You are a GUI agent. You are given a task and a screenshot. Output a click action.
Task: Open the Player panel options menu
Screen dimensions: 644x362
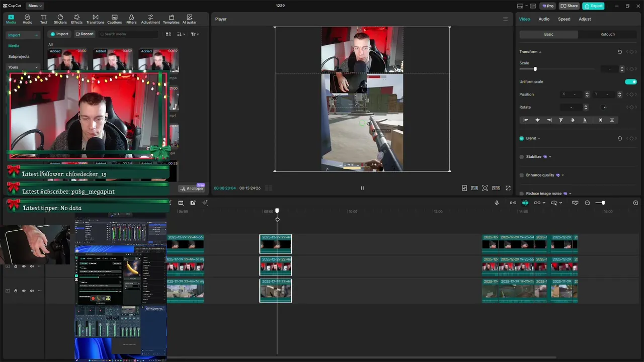pos(506,19)
